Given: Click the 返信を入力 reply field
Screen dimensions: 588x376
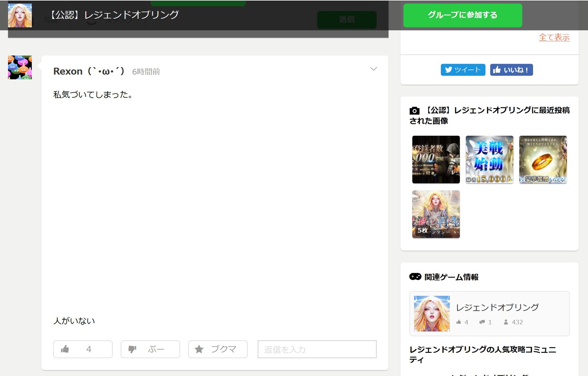Looking at the screenshot, I should point(317,349).
